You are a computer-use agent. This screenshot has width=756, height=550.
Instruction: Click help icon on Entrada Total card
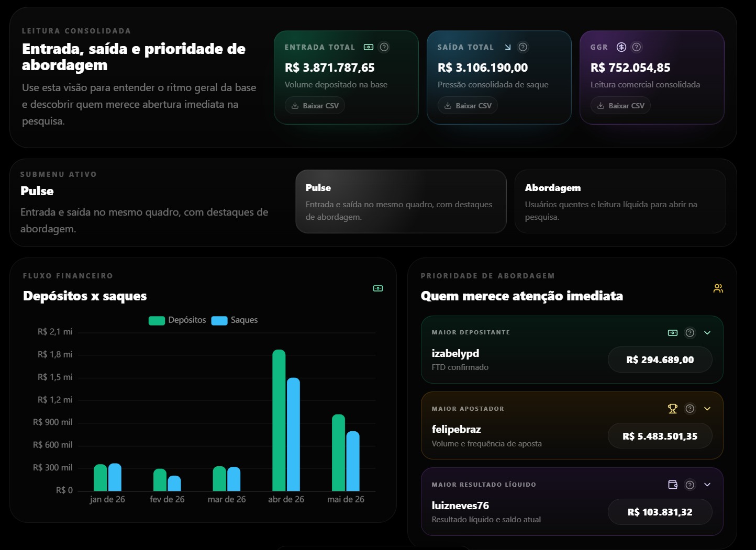pos(384,47)
